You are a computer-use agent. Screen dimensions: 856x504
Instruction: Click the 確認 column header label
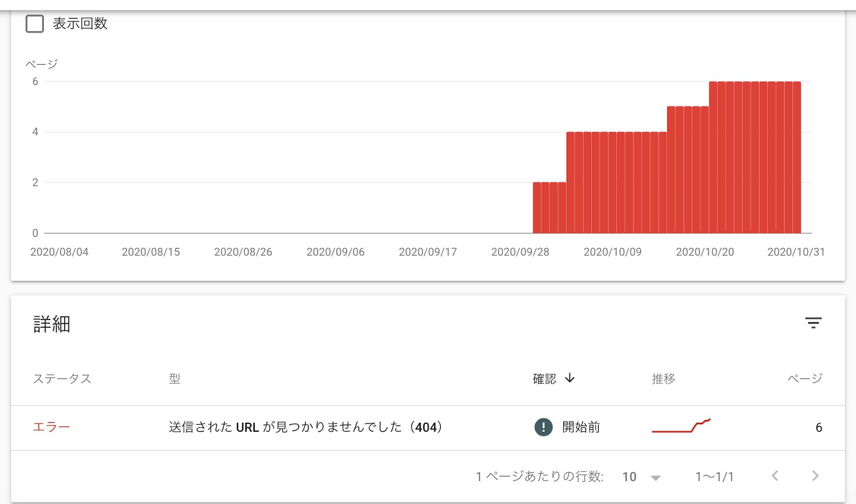pos(545,379)
